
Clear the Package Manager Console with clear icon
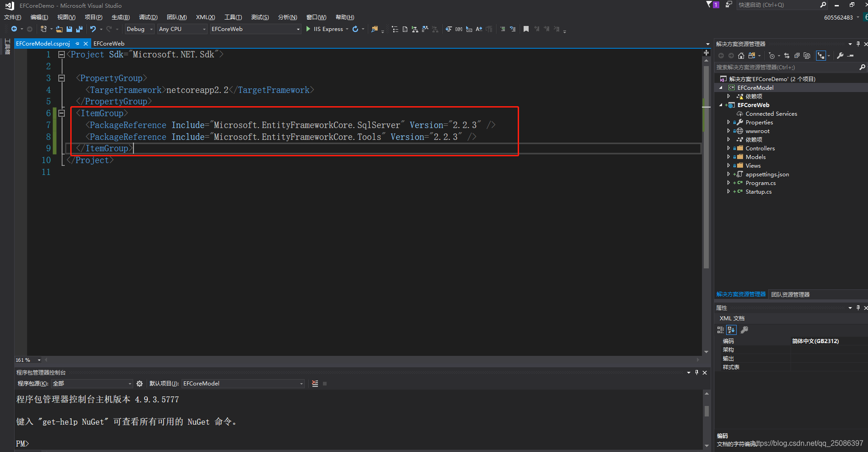tap(315, 384)
